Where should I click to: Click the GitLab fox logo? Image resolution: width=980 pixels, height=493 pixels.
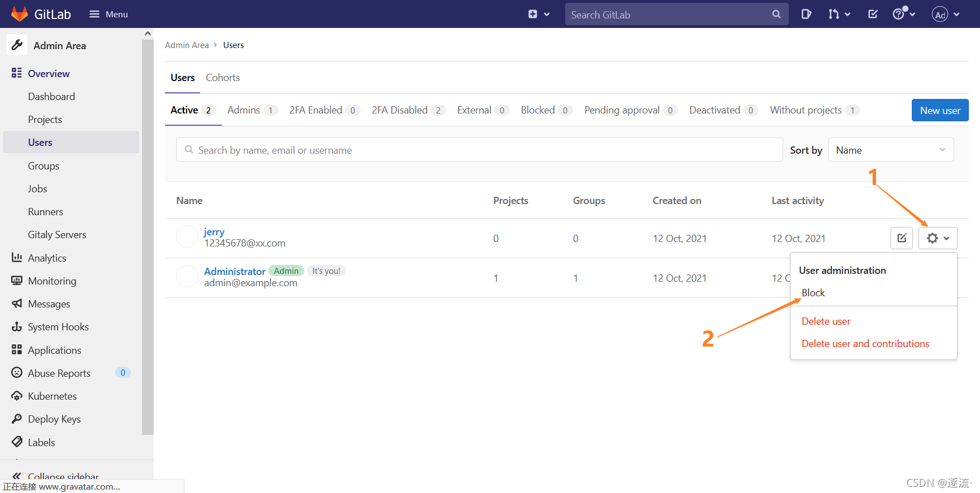coord(20,14)
